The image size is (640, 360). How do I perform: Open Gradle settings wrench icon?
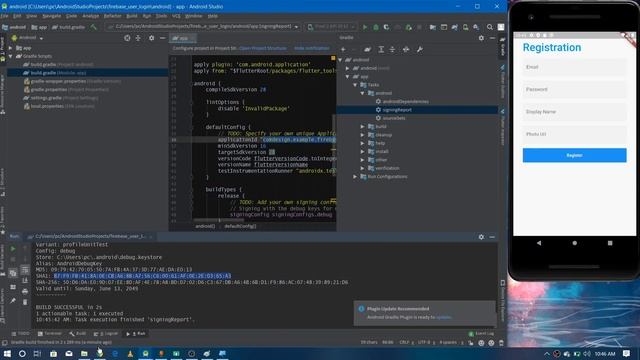pyautogui.click(x=419, y=49)
